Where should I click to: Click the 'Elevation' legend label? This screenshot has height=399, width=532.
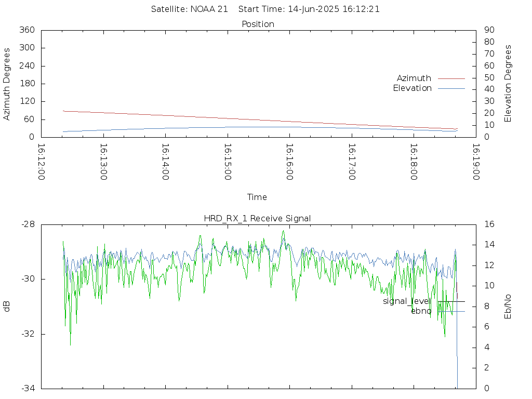click(x=412, y=88)
